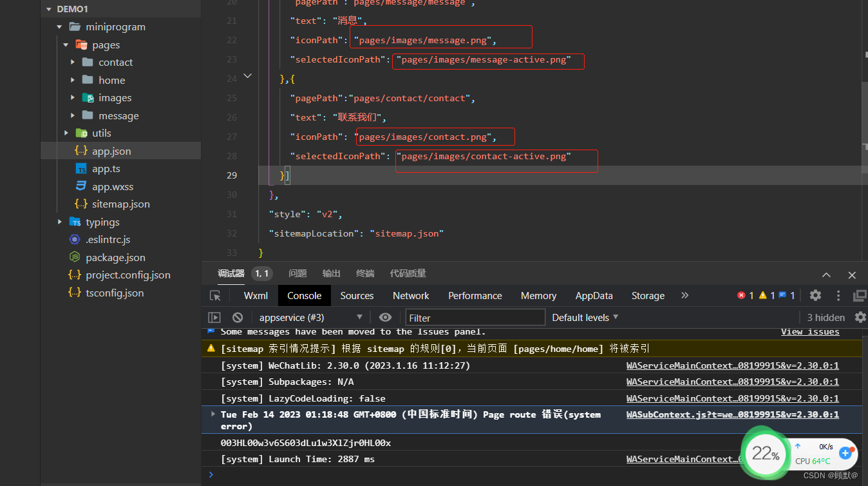This screenshot has height=486, width=868.
Task: Open the three-dot more options menu
Action: pyautogui.click(x=838, y=295)
